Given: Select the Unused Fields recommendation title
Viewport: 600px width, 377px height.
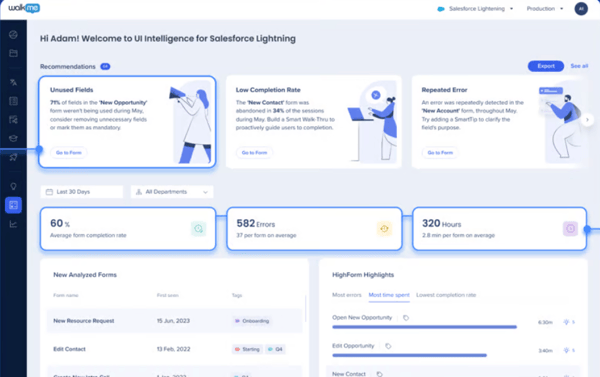Looking at the screenshot, I should (x=72, y=90).
